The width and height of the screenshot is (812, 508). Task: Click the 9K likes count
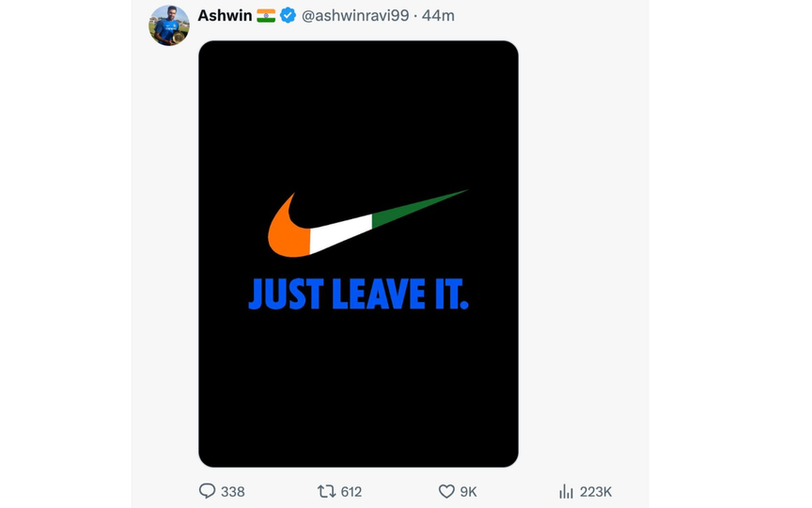469,492
